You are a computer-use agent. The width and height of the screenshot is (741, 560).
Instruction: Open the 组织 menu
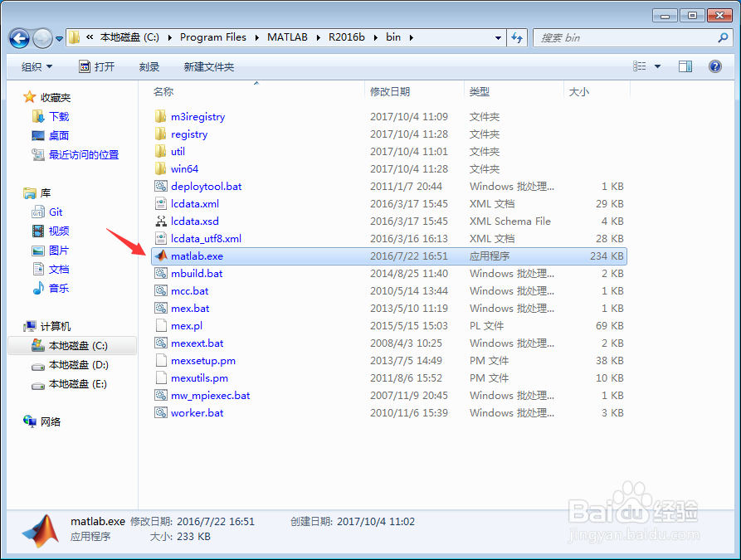click(37, 66)
